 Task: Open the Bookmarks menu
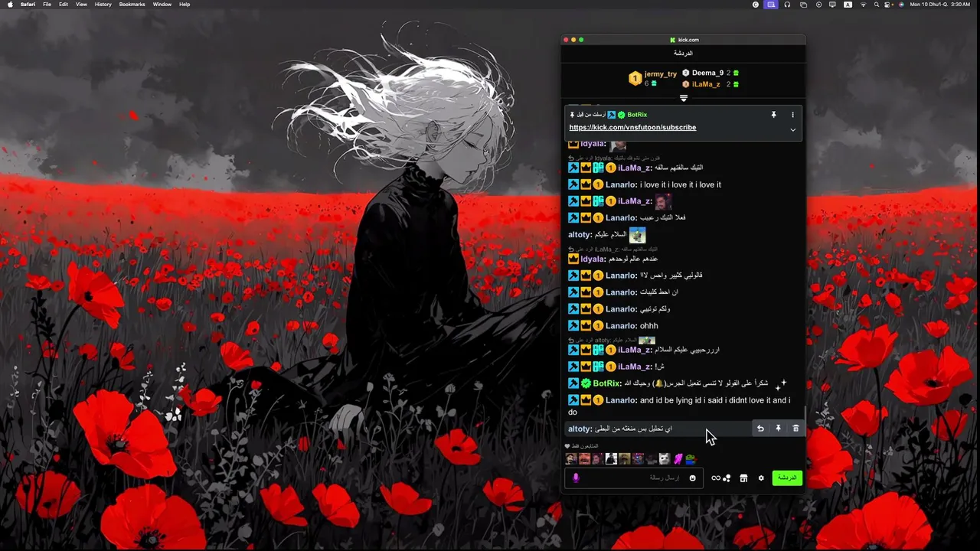pyautogui.click(x=132, y=5)
